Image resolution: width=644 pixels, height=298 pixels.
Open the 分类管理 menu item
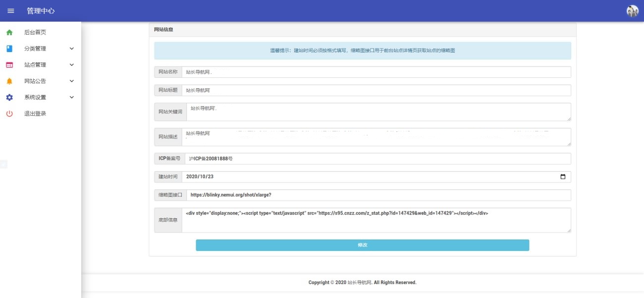coord(41,49)
